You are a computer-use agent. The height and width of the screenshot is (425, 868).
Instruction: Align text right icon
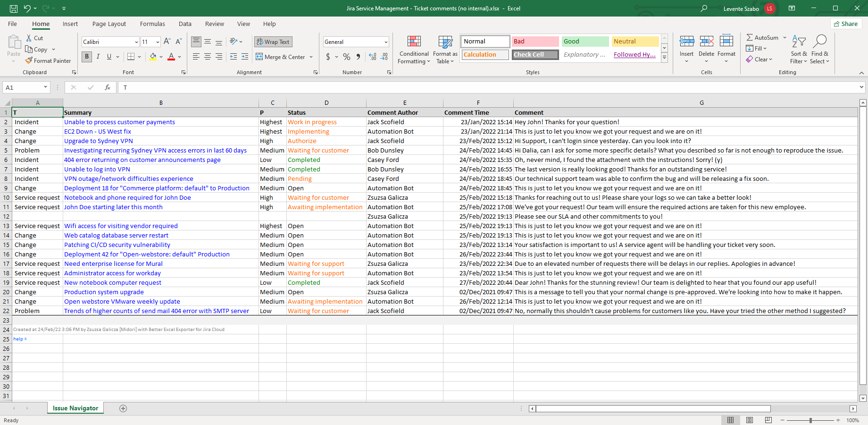tap(219, 57)
